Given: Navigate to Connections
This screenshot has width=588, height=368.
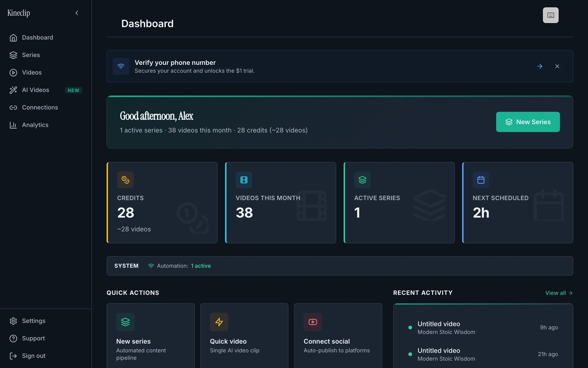Looking at the screenshot, I should [x=46, y=107].
